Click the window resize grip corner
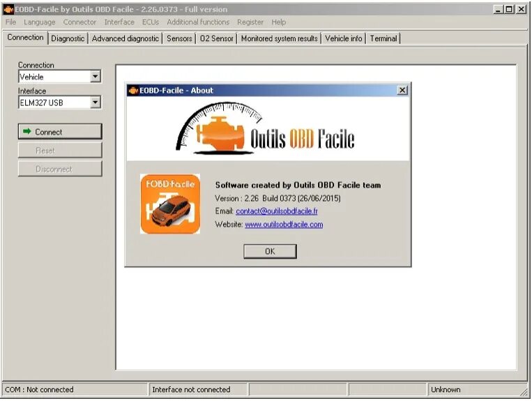532x401 pixels. pos(524,392)
